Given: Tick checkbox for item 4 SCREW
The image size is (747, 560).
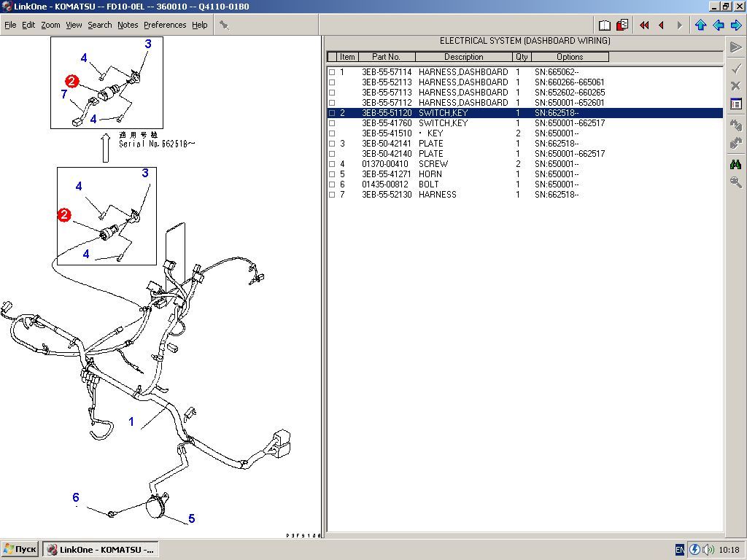Looking at the screenshot, I should 332,164.
